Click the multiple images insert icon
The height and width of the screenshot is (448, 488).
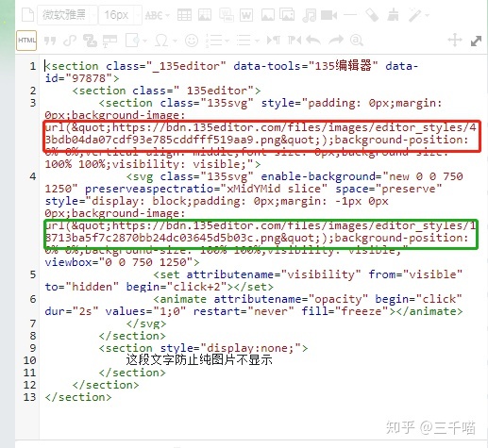tap(287, 15)
